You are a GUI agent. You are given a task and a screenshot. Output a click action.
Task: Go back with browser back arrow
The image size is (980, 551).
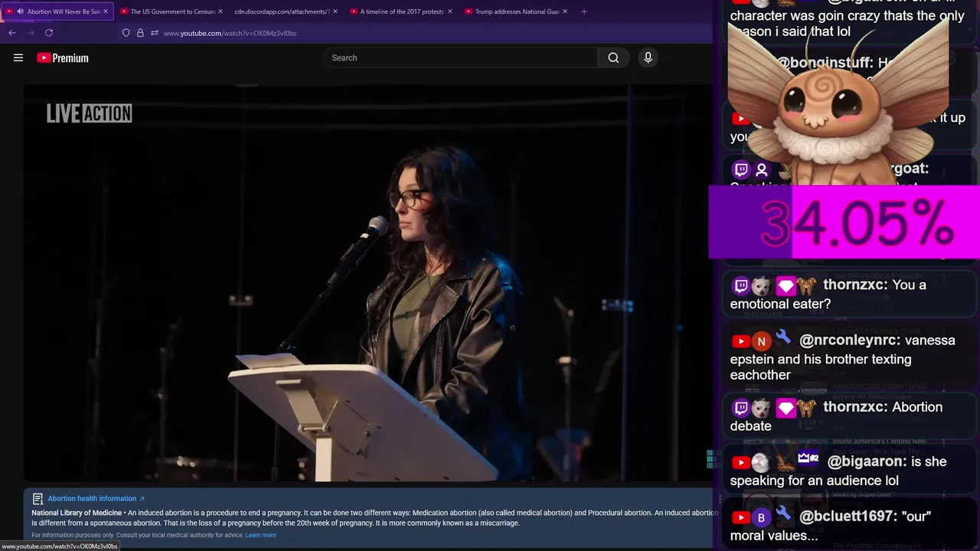point(12,33)
